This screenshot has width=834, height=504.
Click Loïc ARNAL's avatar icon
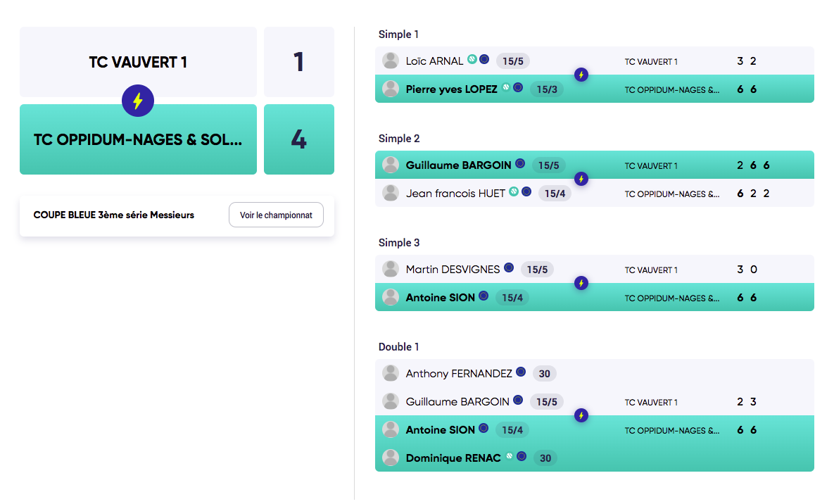tap(391, 61)
